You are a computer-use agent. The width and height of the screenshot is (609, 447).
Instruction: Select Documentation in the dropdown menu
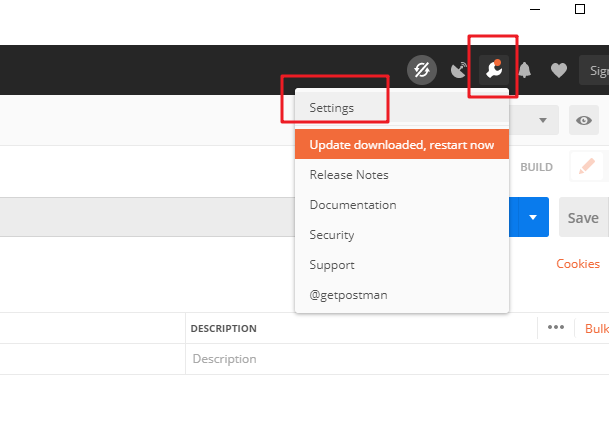point(353,205)
